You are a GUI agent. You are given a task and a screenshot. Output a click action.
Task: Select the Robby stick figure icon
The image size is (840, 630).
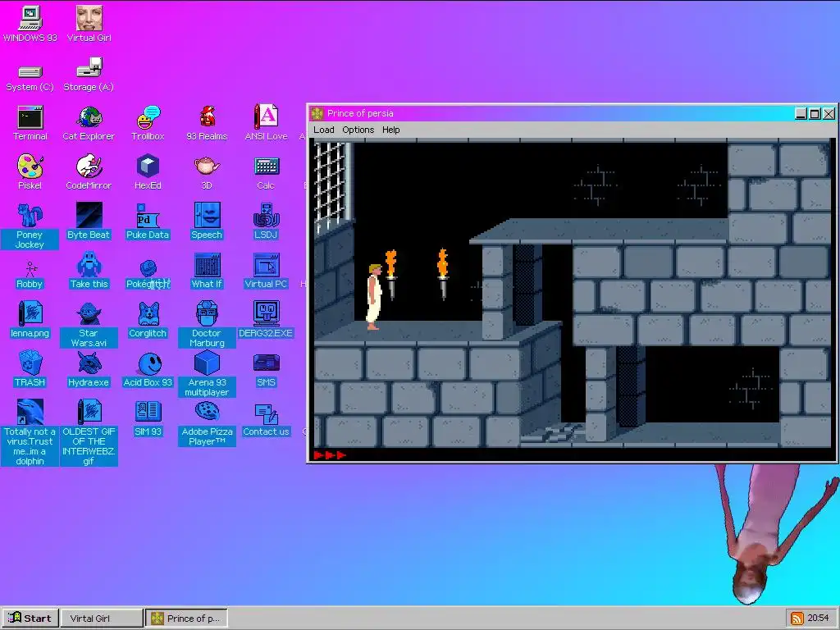30,275
